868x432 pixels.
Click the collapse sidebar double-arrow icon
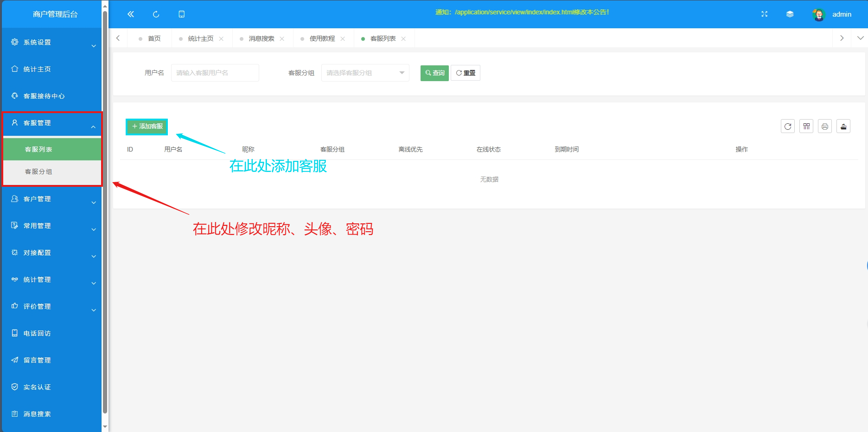[130, 14]
